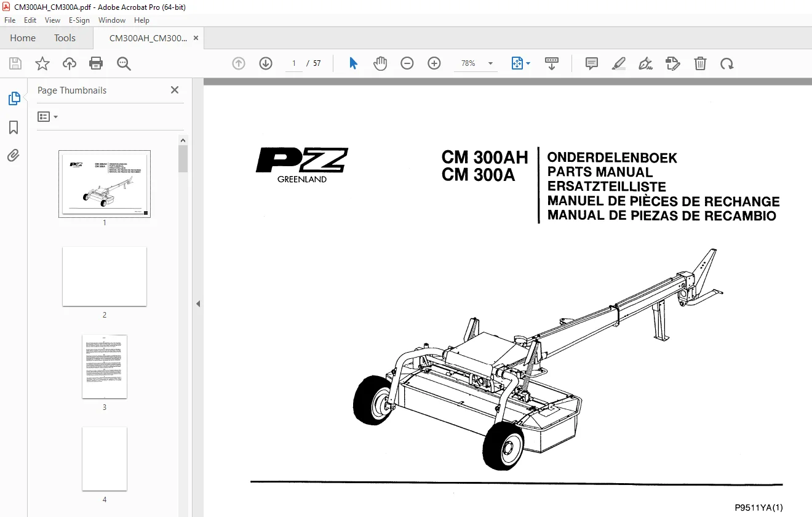Zoom out with the minus icon
This screenshot has height=517, width=812.
407,63
